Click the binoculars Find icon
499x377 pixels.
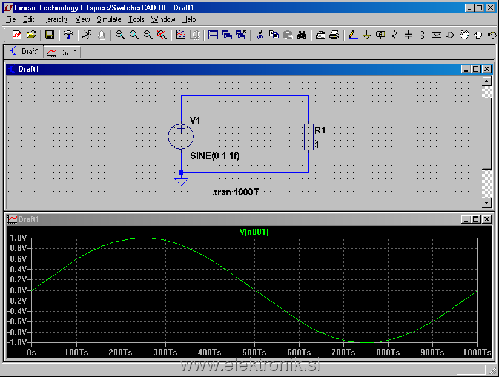click(301, 35)
